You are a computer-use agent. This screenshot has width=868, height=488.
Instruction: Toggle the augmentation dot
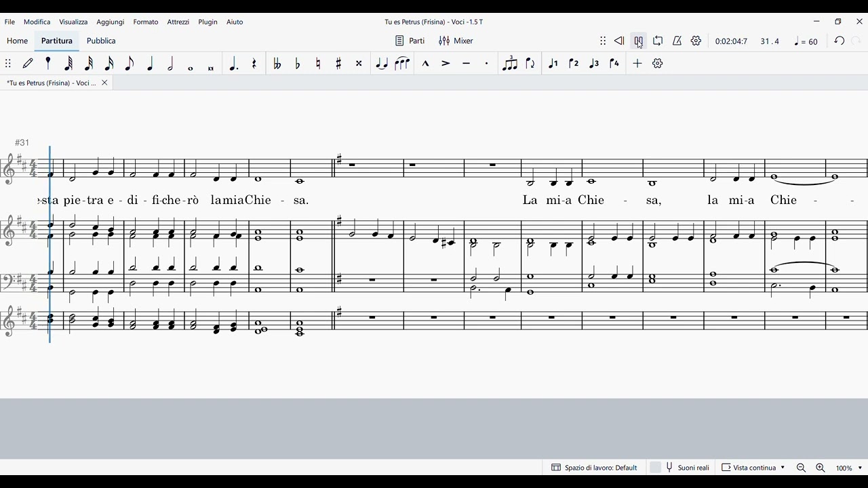pyautogui.click(x=234, y=64)
